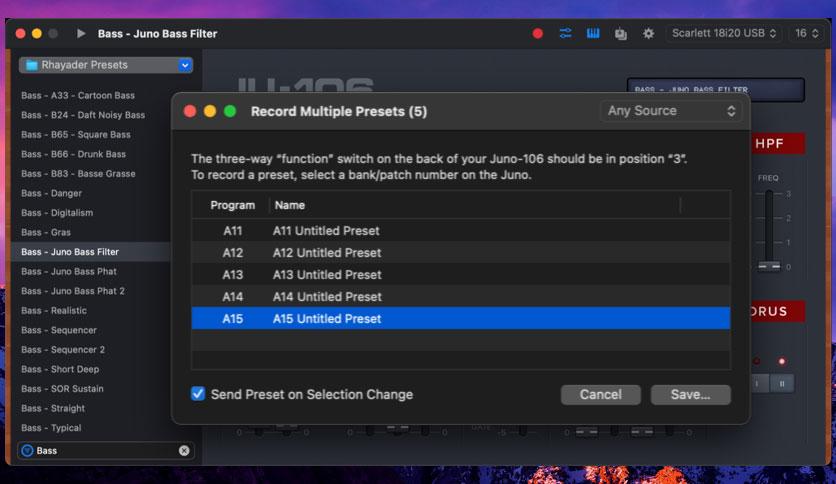836x484 pixels.
Task: Select the A12 Untitled Preset row
Action: point(461,253)
